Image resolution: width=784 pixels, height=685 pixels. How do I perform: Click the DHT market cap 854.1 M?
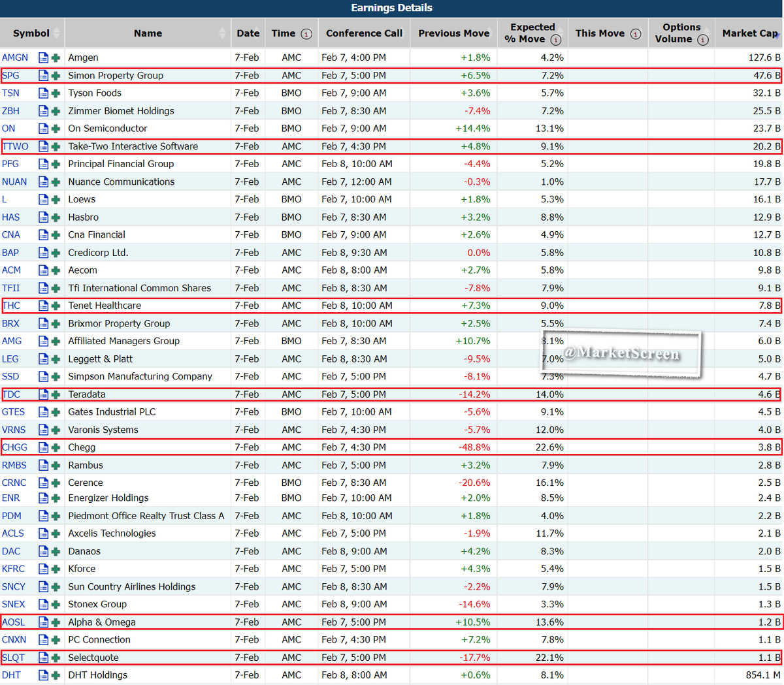tap(763, 675)
